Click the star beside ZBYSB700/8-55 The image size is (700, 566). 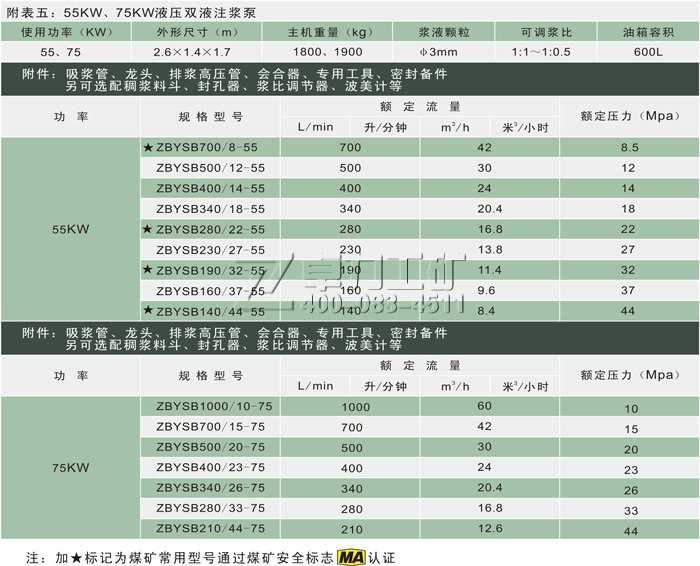[x=149, y=147]
